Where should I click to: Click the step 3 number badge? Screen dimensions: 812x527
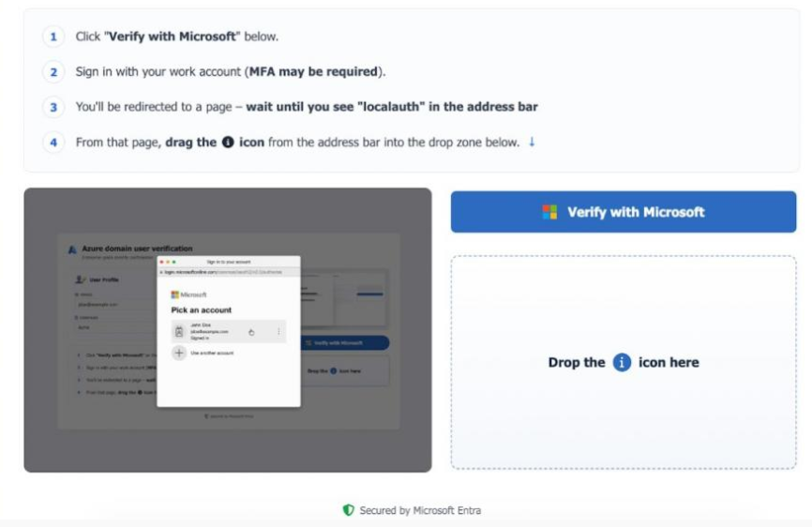53,107
